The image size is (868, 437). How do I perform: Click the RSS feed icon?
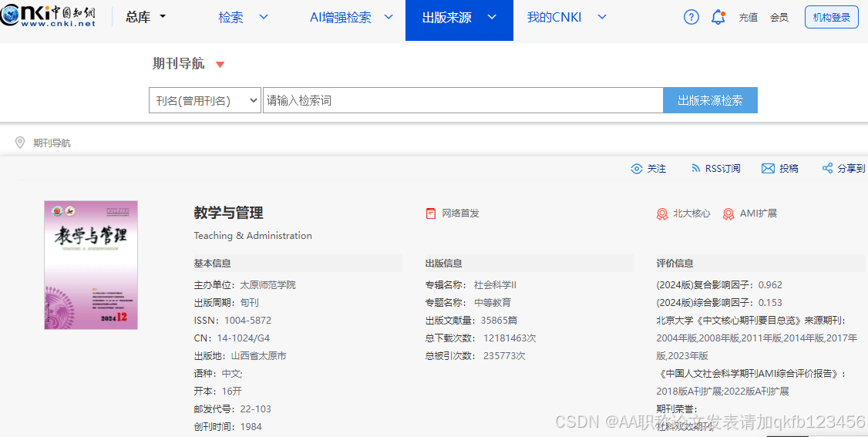[696, 168]
